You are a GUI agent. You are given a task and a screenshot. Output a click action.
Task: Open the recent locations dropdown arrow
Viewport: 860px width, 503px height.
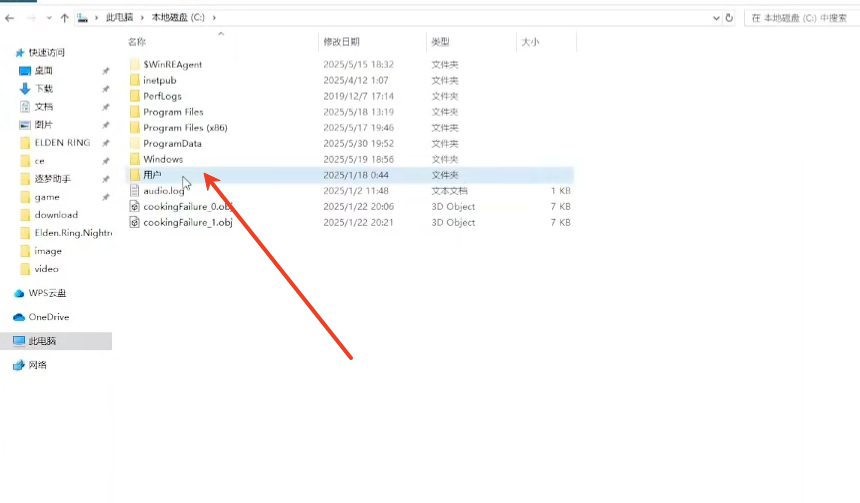[x=49, y=18]
